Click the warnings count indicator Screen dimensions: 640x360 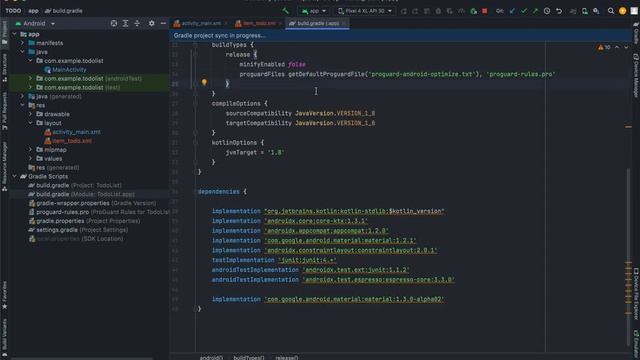click(604, 47)
